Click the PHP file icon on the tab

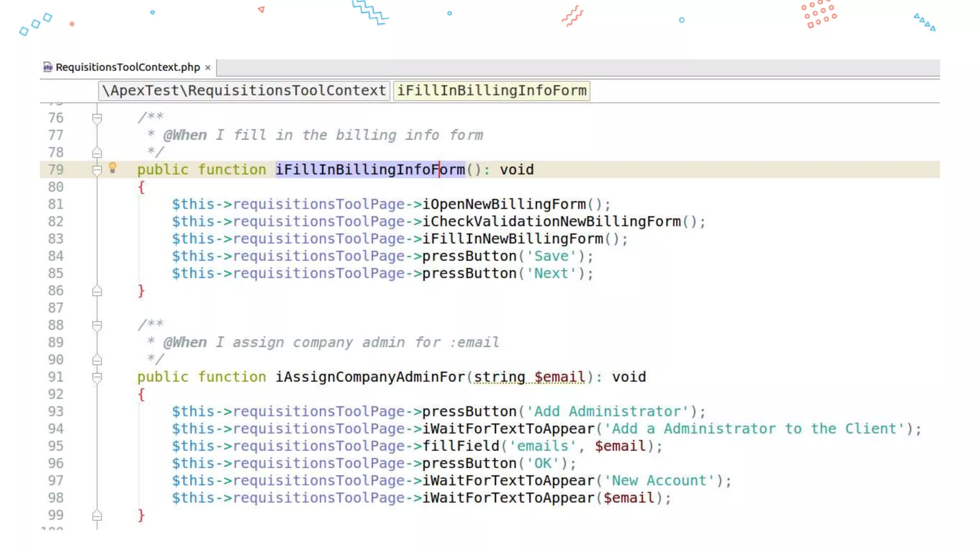pyautogui.click(x=48, y=67)
